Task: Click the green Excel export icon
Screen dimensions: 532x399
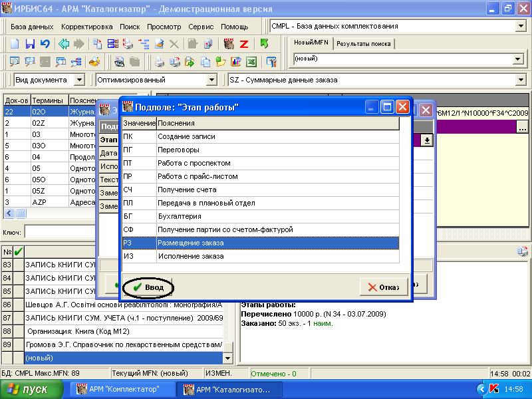Action: pos(251,63)
